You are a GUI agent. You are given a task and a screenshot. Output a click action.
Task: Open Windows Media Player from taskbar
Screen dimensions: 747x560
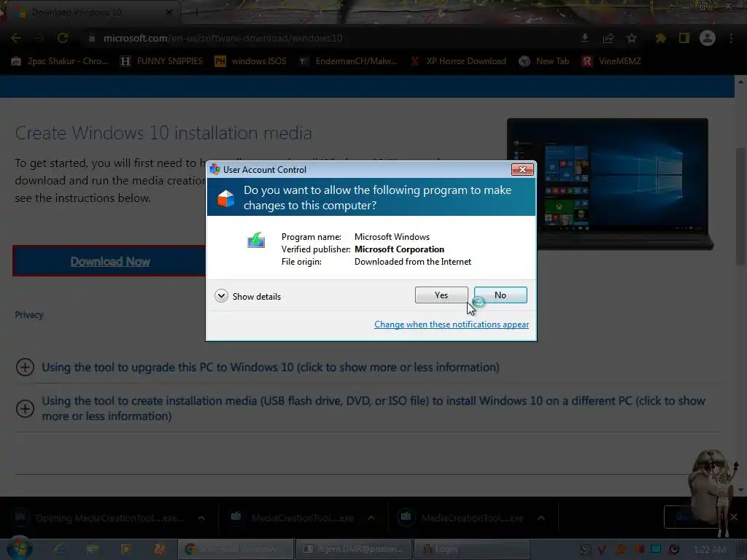coord(126,550)
